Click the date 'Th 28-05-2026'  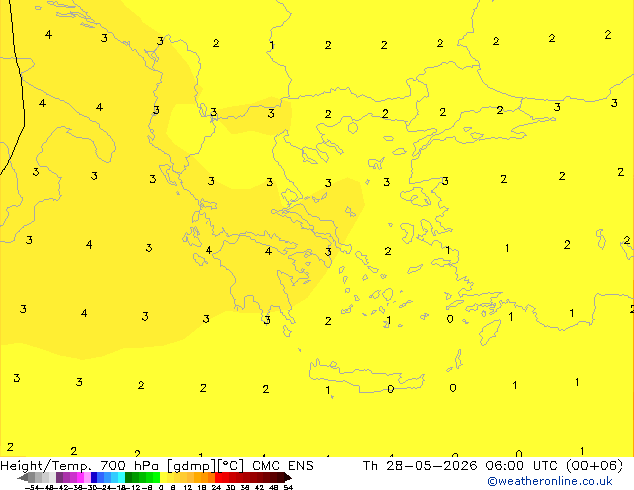pos(420,466)
